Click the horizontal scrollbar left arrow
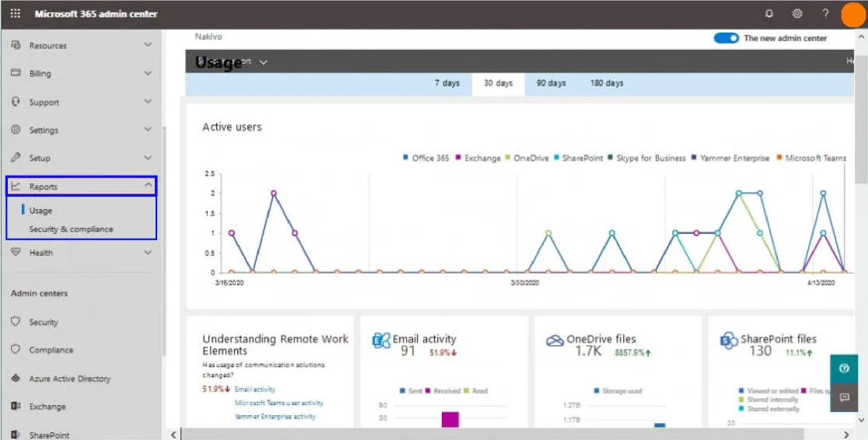This screenshot has width=868, height=440. click(173, 435)
